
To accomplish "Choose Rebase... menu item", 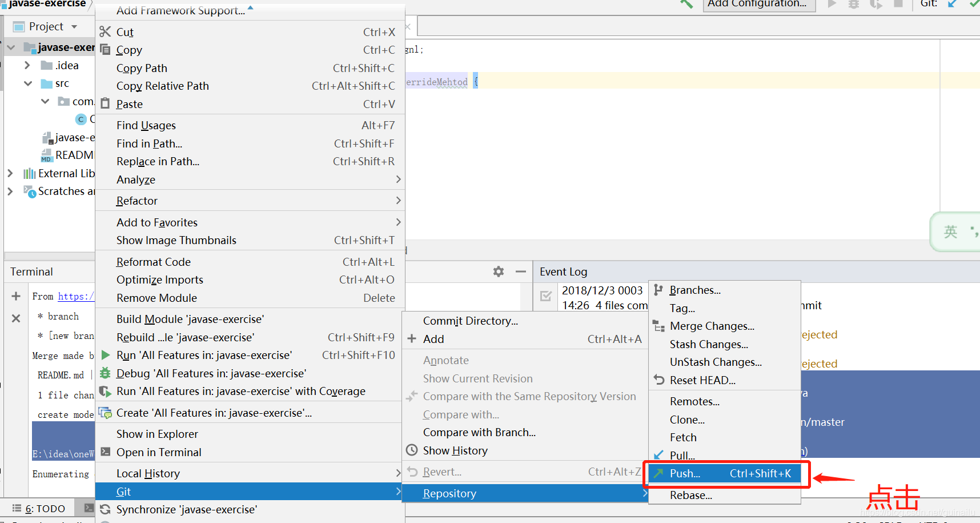I will pos(725,495).
